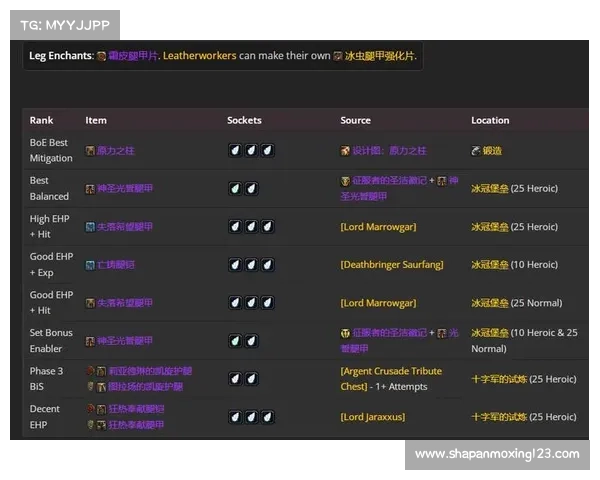
Task: Click the 'Leg Enchants:' label
Action: pyautogui.click(x=62, y=56)
